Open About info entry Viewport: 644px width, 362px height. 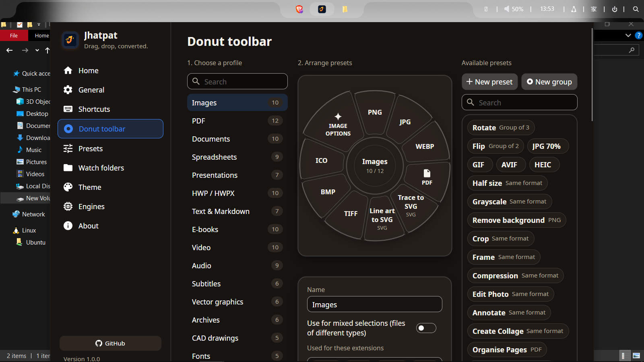pyautogui.click(x=110, y=226)
